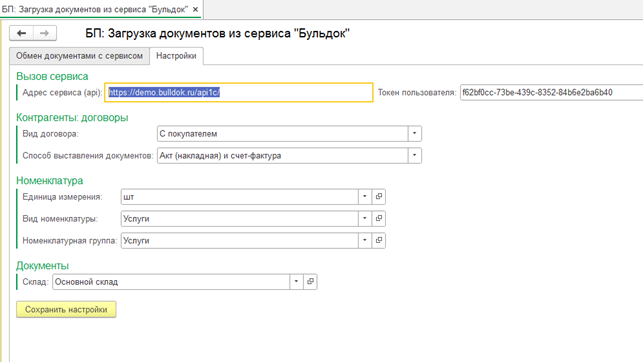The image size is (643, 362).
Task: Select the top window tab БП: Загрузка документов
Action: pos(95,9)
